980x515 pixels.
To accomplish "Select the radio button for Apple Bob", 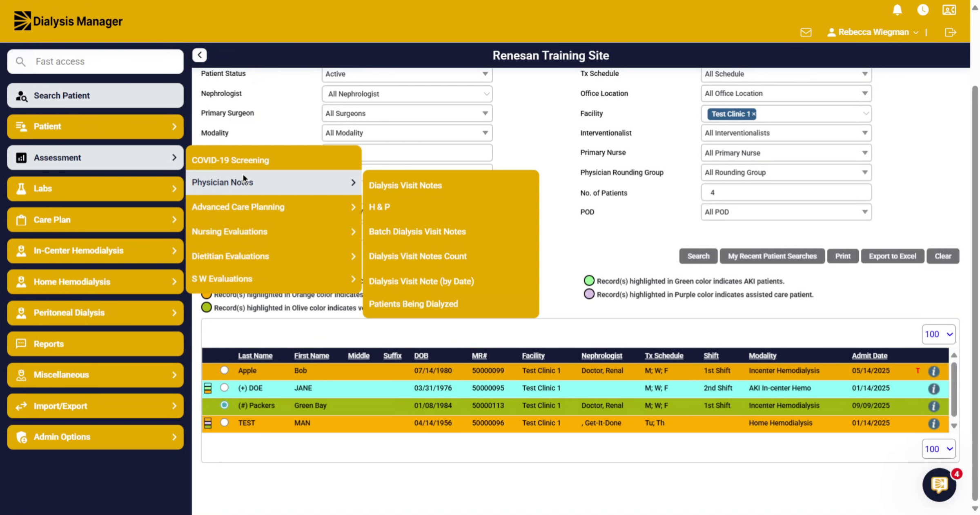I will coord(224,370).
